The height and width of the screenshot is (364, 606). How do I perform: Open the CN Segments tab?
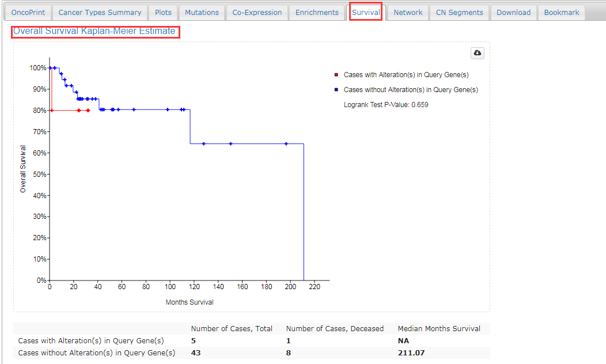[459, 13]
